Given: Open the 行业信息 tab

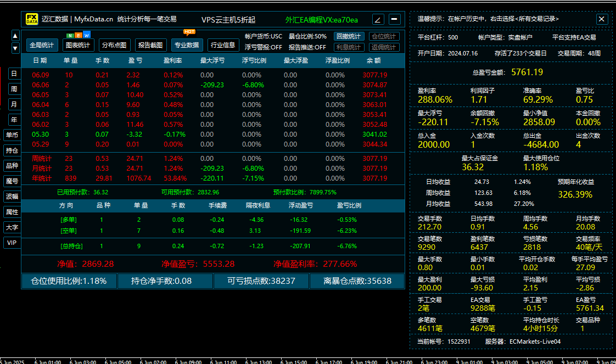Looking at the screenshot, I should tap(223, 45).
